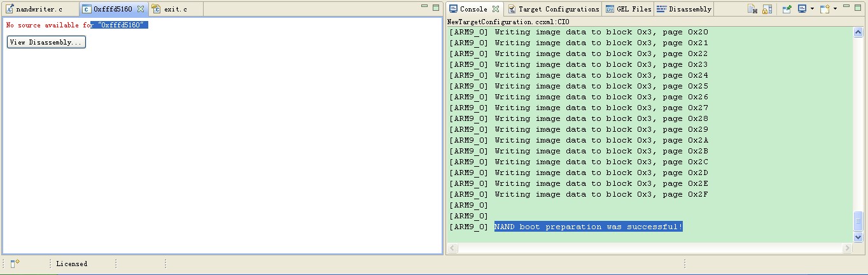Click console line for page 0x2C
868x275 pixels.
[x=578, y=162]
